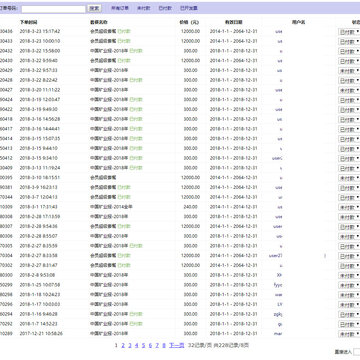Expand status dropdown for order 2018-2-28 17:13:59
This screenshot has height=360, width=360.
click(x=349, y=217)
